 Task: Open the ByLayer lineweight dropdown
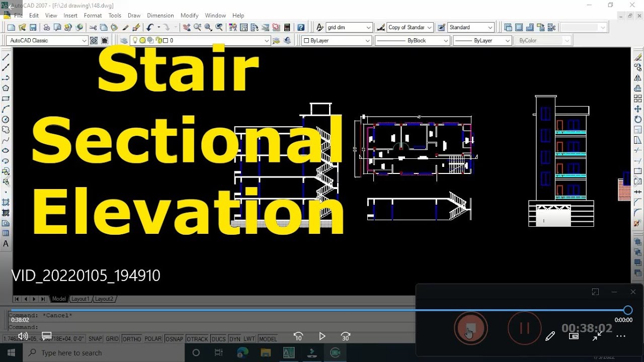point(508,41)
